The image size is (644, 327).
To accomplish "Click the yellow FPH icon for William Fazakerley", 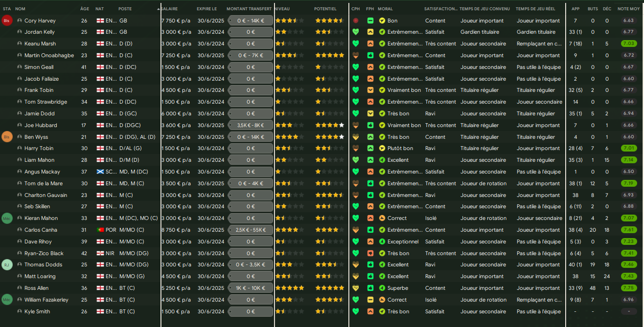I will [x=370, y=300].
